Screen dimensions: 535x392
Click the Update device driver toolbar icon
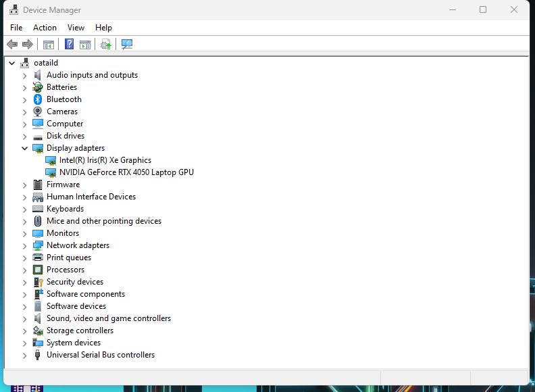[x=106, y=44]
